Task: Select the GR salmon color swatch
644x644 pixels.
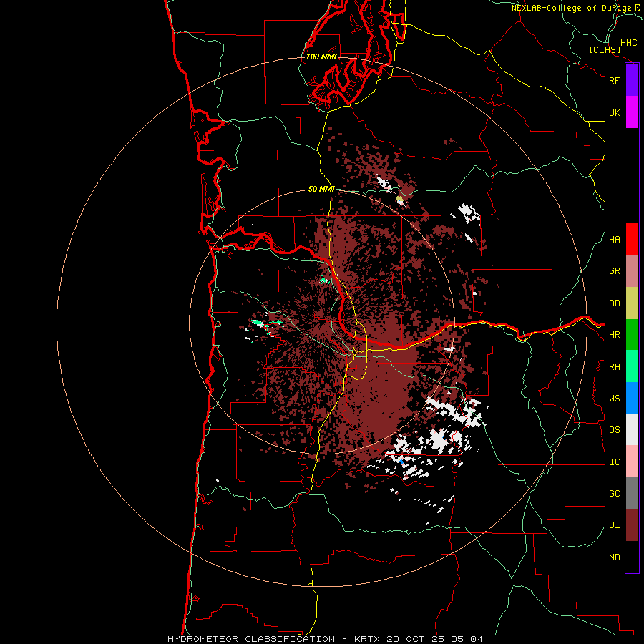Action: tap(632, 271)
